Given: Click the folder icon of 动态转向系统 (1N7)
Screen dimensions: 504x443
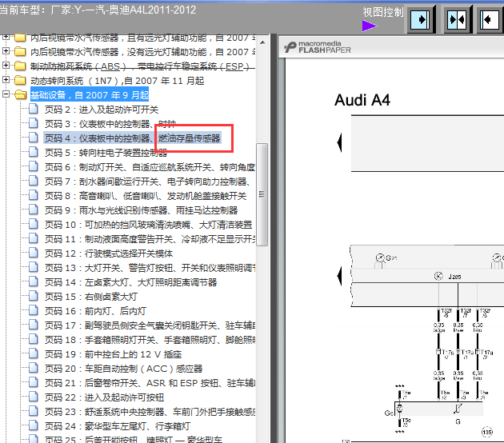Looking at the screenshot, I should [20, 80].
